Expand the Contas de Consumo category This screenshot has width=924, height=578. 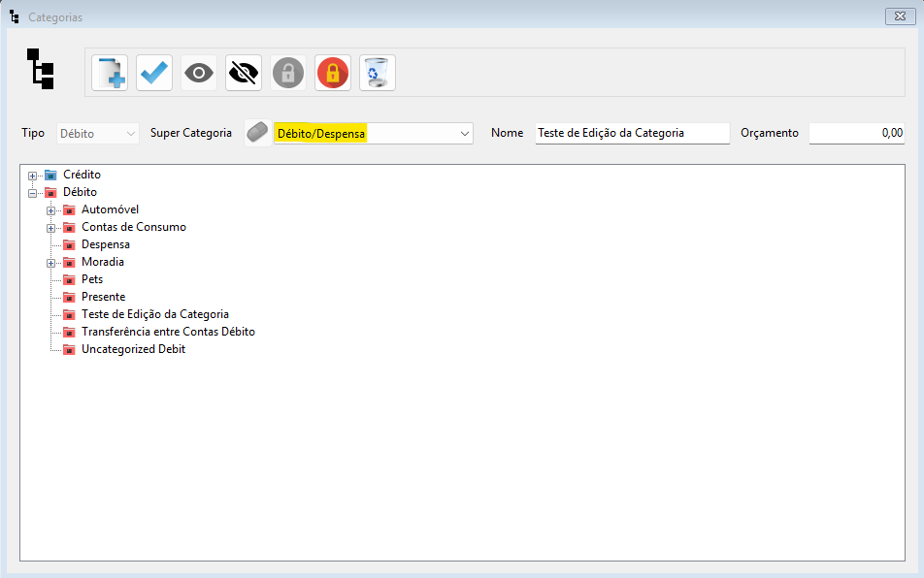[x=51, y=228]
